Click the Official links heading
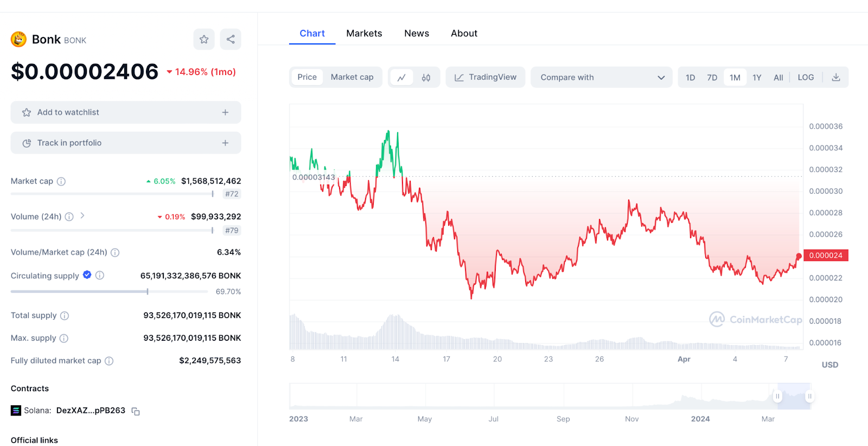Image resolution: width=868 pixels, height=446 pixels. (34, 440)
